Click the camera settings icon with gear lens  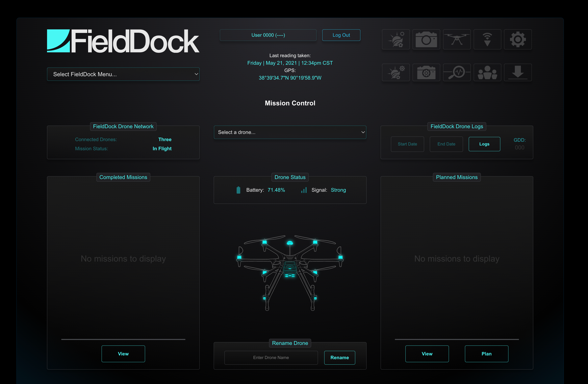point(426,72)
